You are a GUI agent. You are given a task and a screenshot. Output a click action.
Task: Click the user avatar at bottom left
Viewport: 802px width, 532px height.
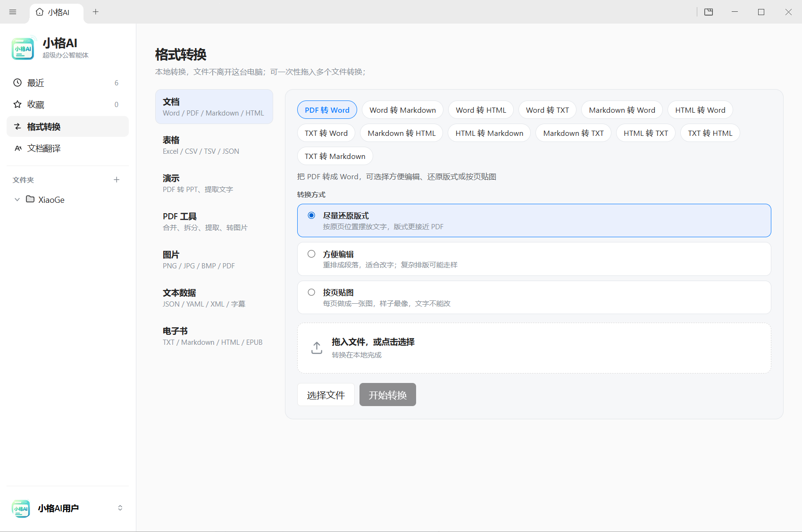click(21, 508)
